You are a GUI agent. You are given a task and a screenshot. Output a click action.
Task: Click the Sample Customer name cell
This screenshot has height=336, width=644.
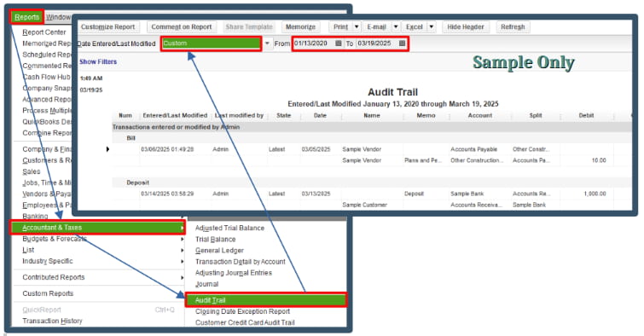pos(365,205)
